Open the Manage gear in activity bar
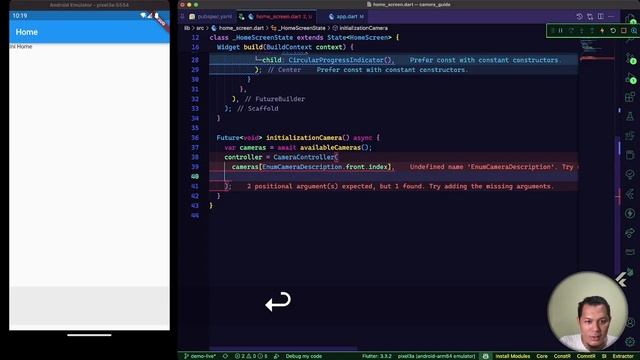640x360 pixels. 630,341
